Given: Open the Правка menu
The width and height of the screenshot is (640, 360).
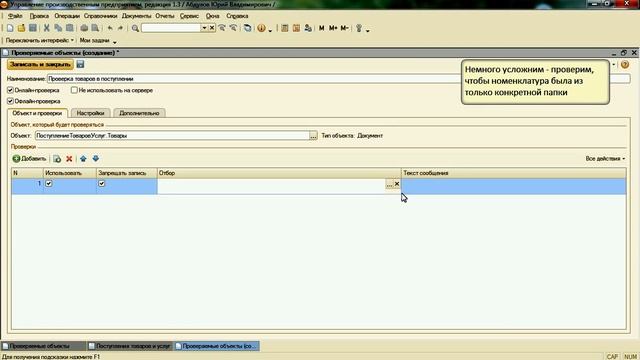Looking at the screenshot, I should click(x=39, y=16).
